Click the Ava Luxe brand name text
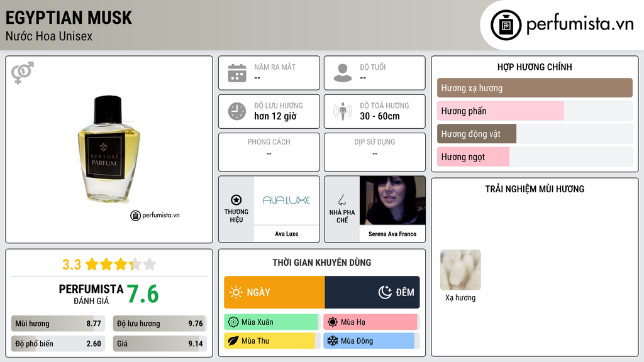Screen dimensions: 644x362 coord(287,234)
